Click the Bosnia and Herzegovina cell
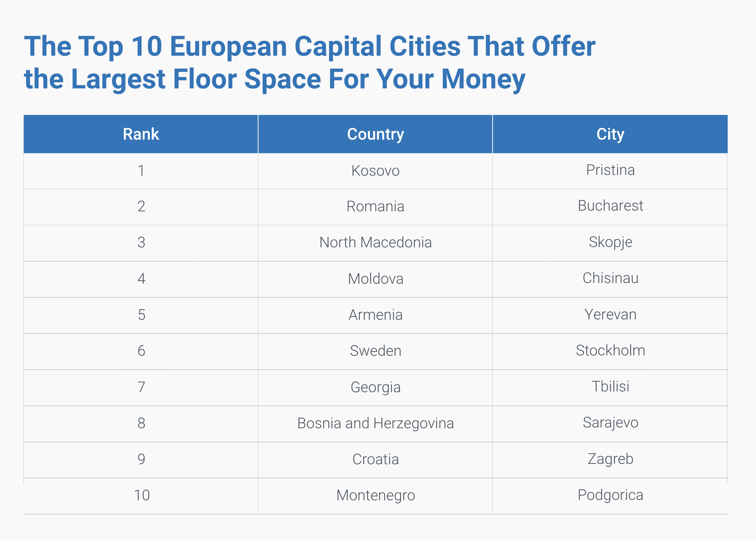 375,423
